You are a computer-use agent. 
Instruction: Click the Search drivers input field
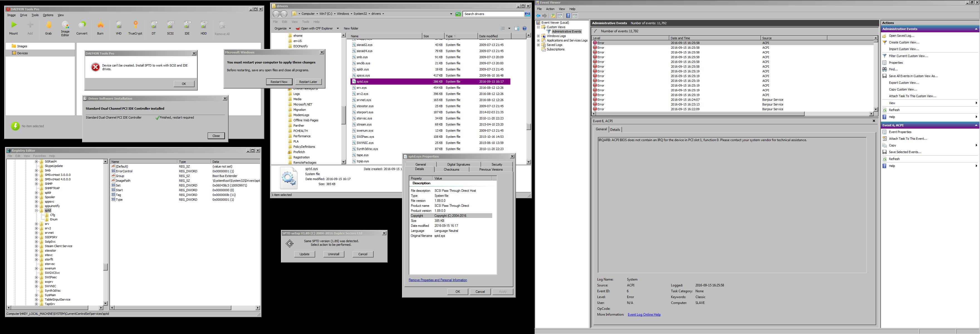click(493, 14)
